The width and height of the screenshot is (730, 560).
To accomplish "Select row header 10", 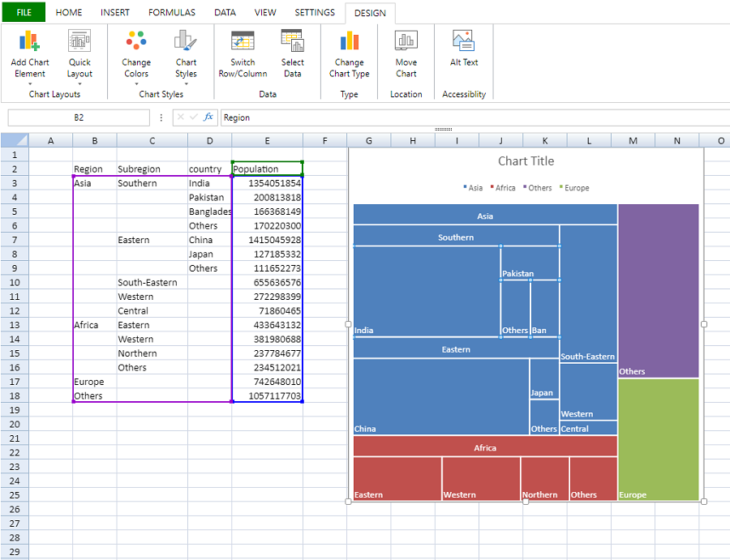I will pos(15,282).
